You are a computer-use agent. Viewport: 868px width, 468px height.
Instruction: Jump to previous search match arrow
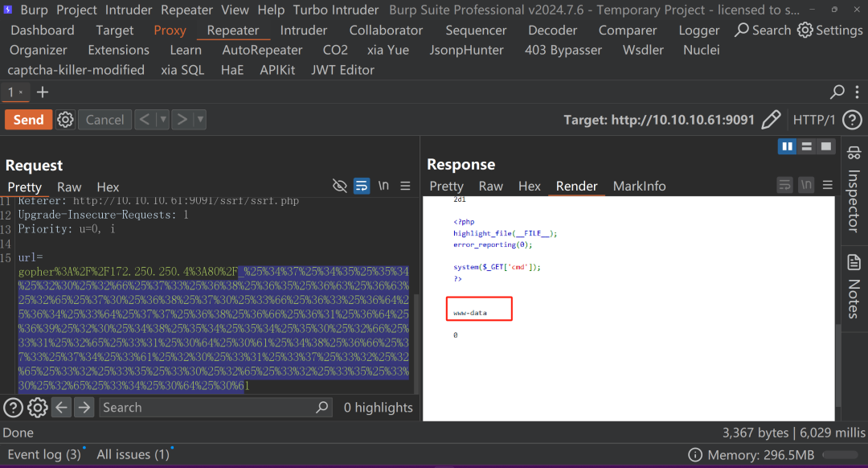(x=61, y=408)
